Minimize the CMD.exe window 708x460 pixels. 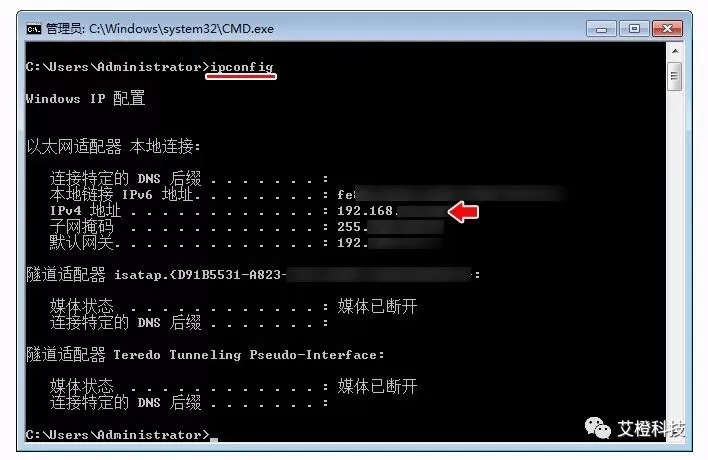click(601, 29)
